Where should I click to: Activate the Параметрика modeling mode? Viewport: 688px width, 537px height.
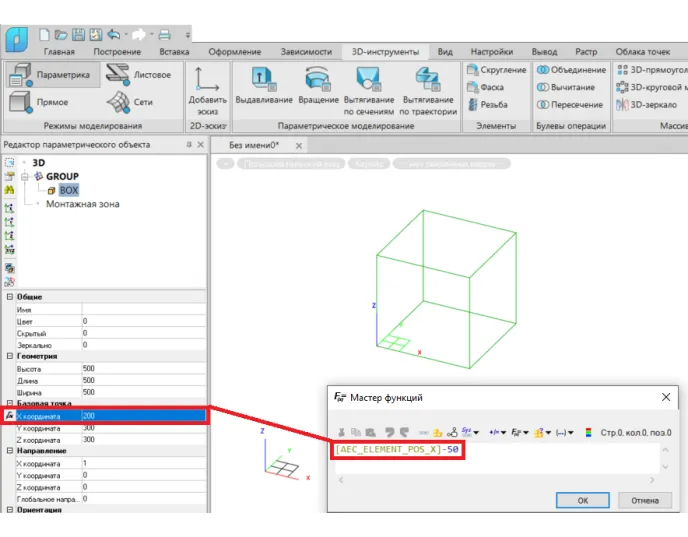[52, 75]
